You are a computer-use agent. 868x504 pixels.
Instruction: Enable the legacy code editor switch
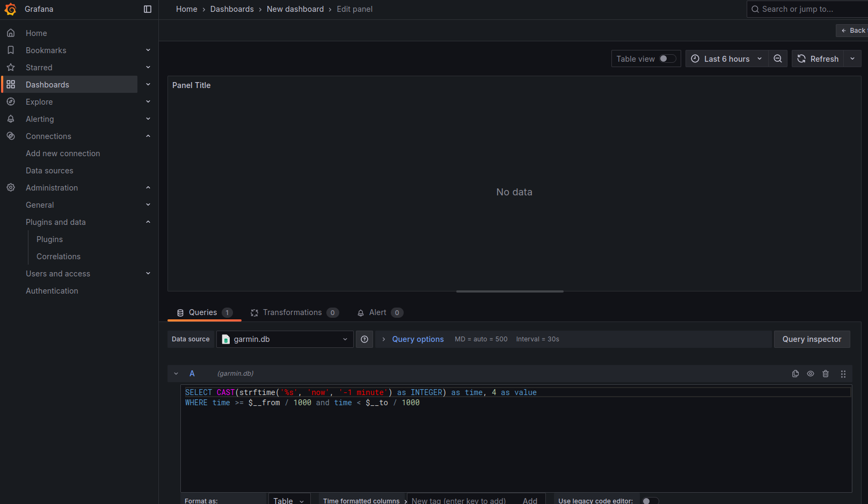point(651,501)
